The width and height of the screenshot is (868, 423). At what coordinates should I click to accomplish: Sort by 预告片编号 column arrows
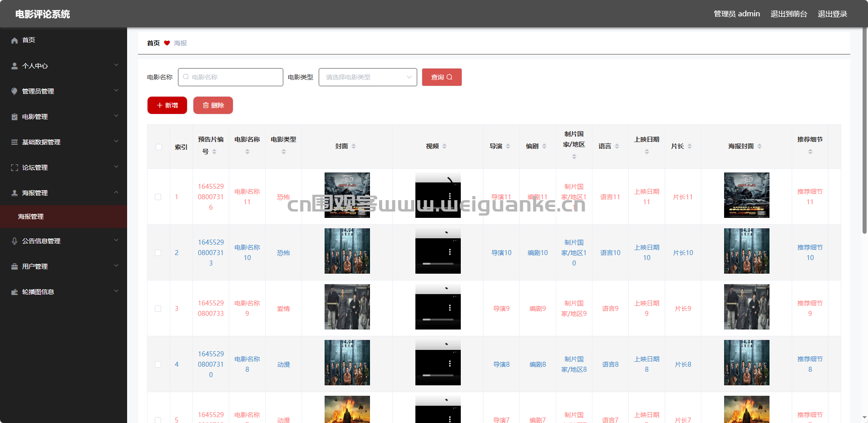[x=214, y=152]
